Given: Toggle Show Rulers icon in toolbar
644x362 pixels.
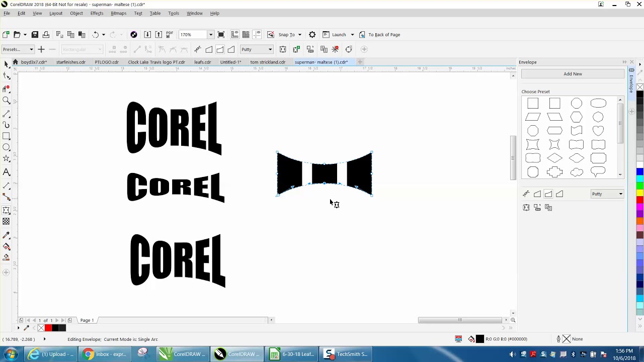Looking at the screenshot, I should pos(235,35).
